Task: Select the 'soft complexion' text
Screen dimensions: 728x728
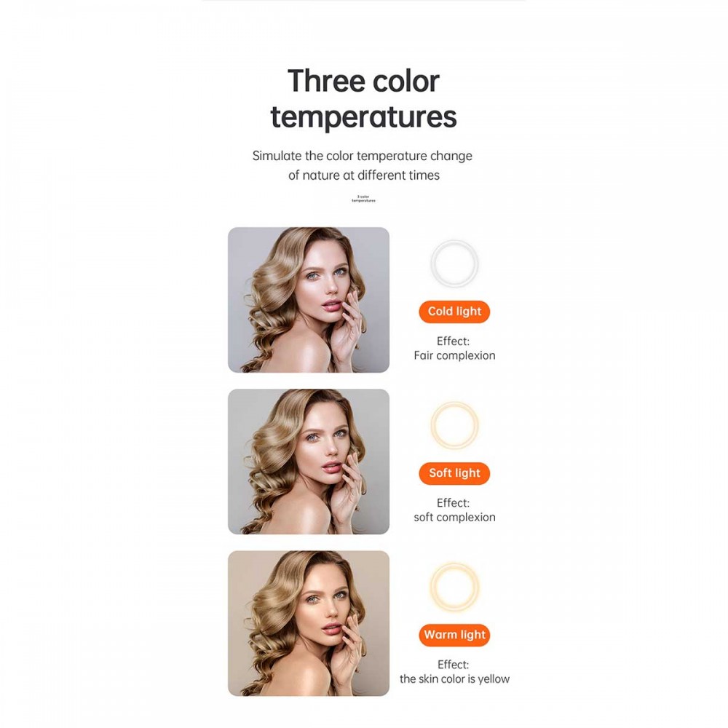Action: click(454, 518)
